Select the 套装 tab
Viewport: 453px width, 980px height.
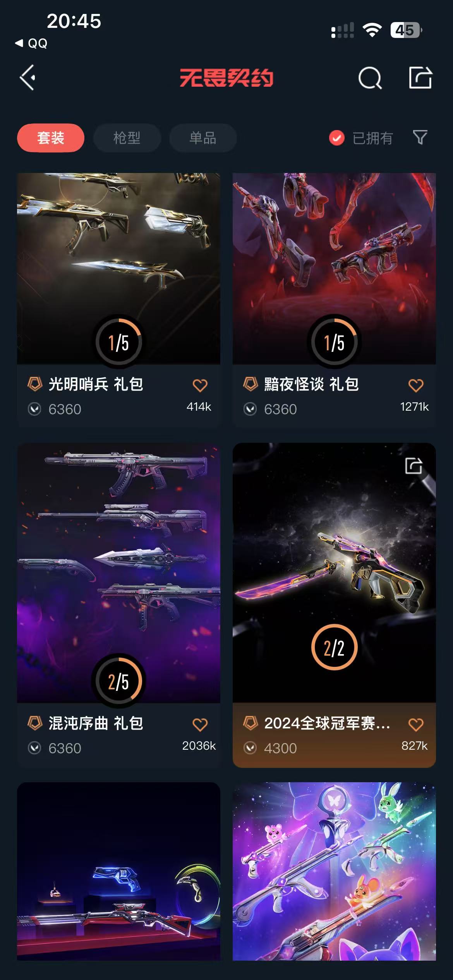tap(51, 138)
